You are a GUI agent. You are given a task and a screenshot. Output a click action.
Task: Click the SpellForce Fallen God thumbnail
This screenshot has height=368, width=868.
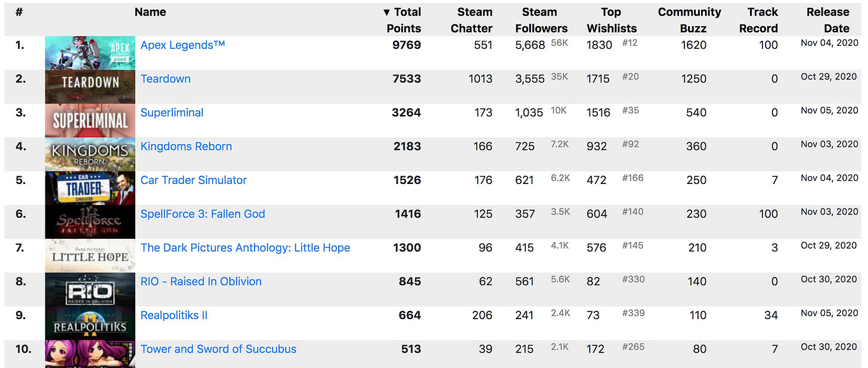[90, 222]
